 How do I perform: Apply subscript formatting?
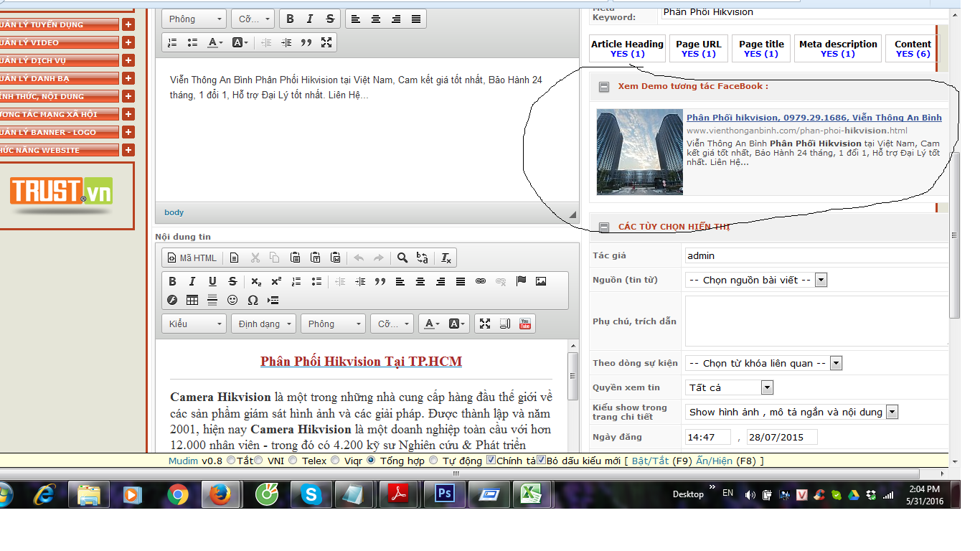256,281
